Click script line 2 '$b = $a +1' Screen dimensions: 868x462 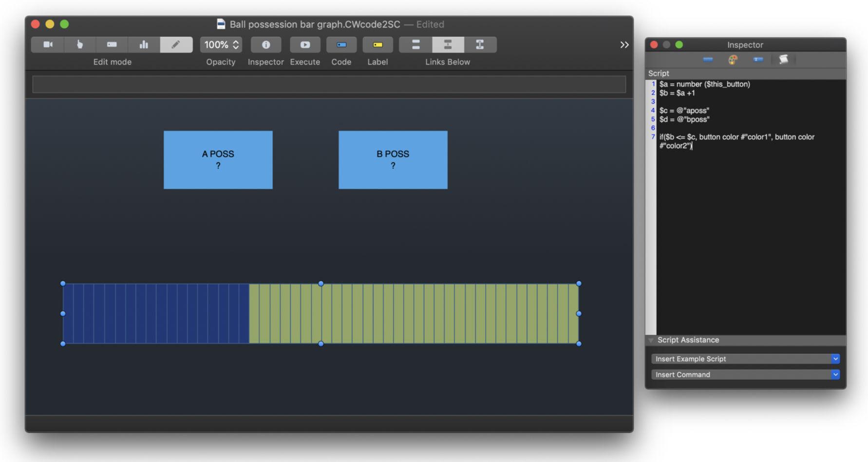[677, 93]
